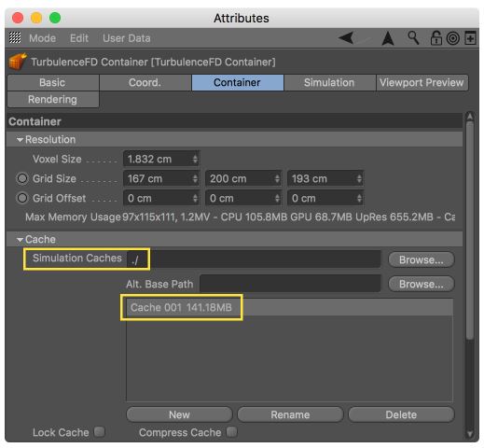Image resolution: width=484 pixels, height=448 pixels.
Task: Open the Mode menu
Action: point(42,38)
